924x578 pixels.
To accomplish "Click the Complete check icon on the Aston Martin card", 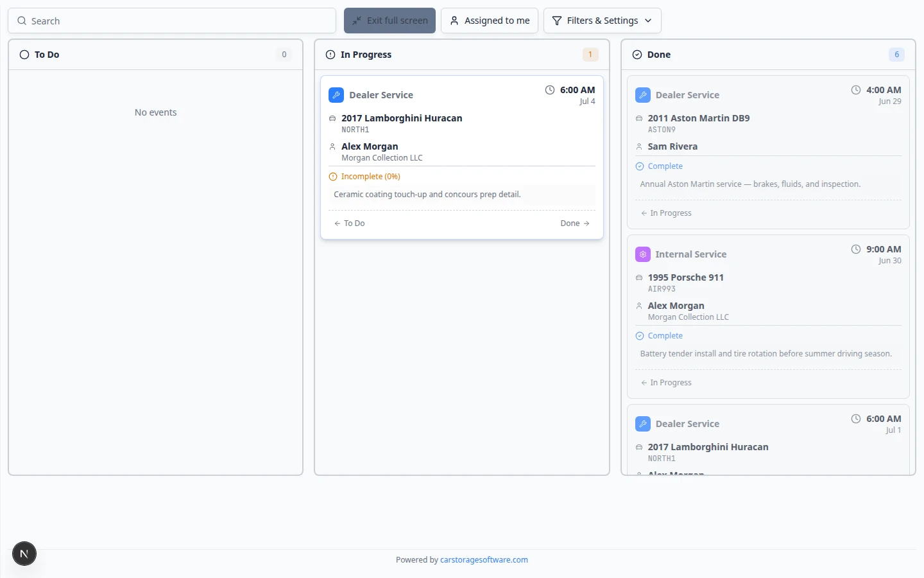I will click(x=640, y=166).
